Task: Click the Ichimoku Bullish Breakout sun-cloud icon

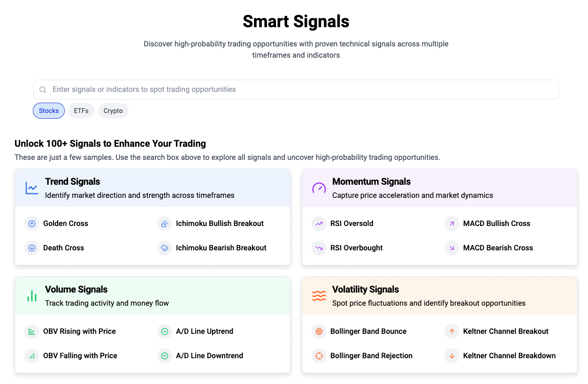Action: (x=165, y=224)
